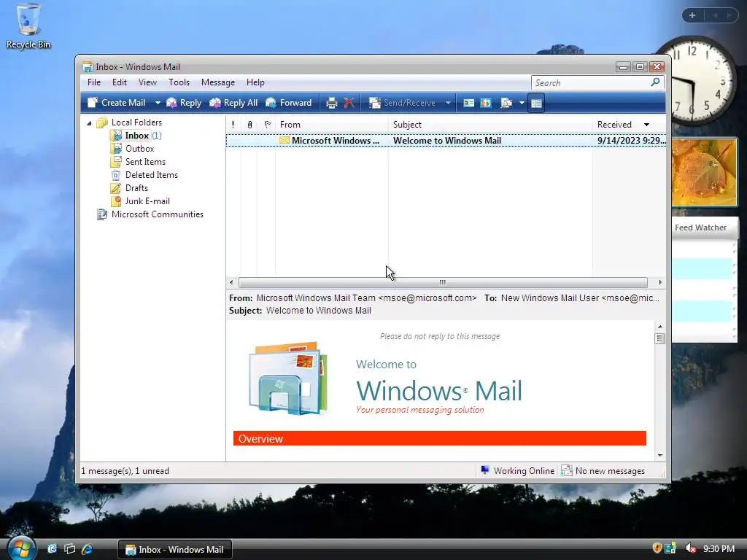Sort messages by From column
The image size is (747, 560).
tap(332, 125)
